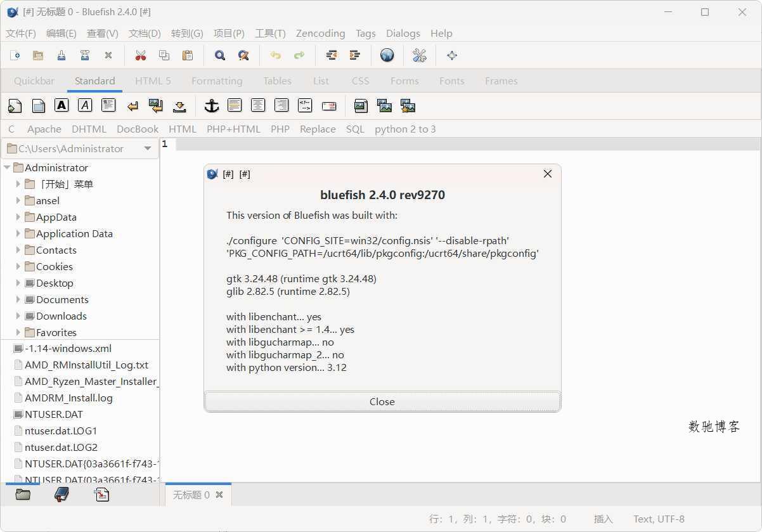Close the About dialog with X

[548, 174]
